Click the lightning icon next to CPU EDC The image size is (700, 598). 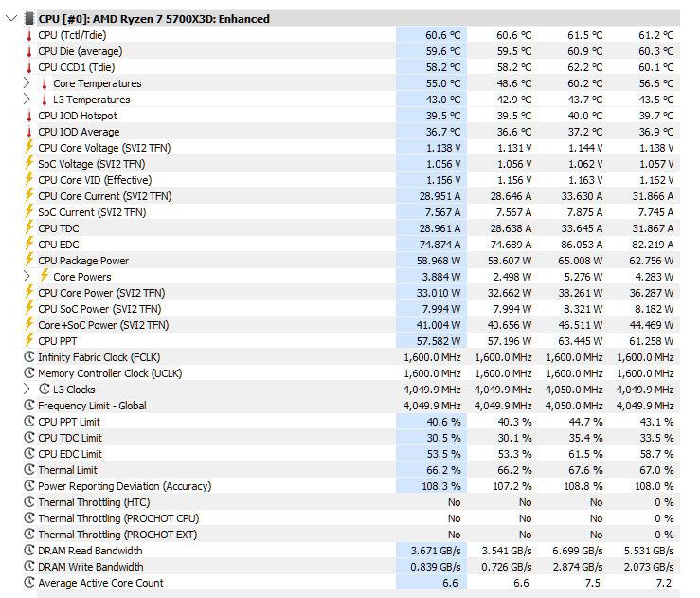click(x=28, y=245)
